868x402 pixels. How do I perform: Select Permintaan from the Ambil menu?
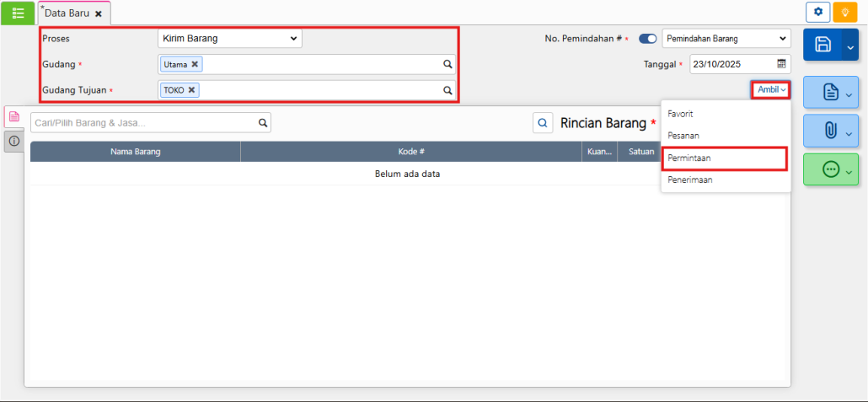pyautogui.click(x=689, y=158)
